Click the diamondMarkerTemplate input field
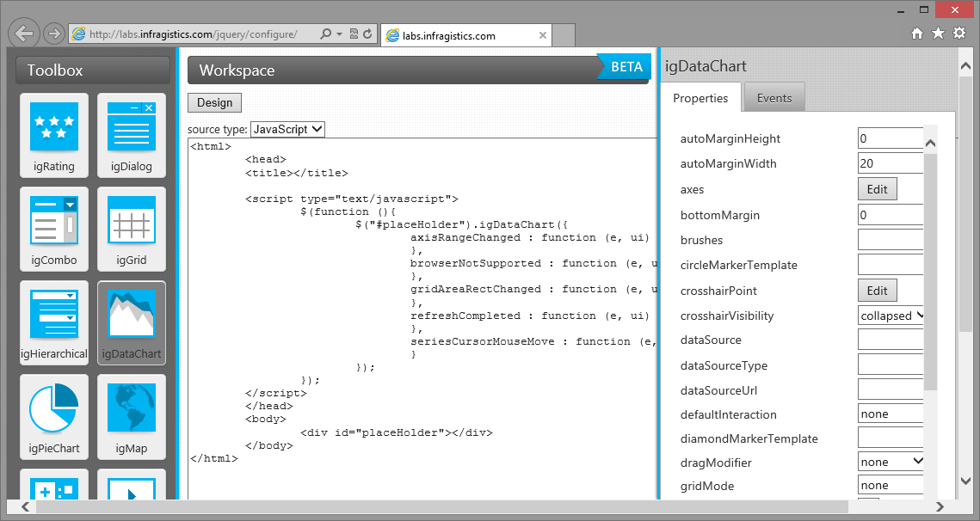 tap(891, 438)
